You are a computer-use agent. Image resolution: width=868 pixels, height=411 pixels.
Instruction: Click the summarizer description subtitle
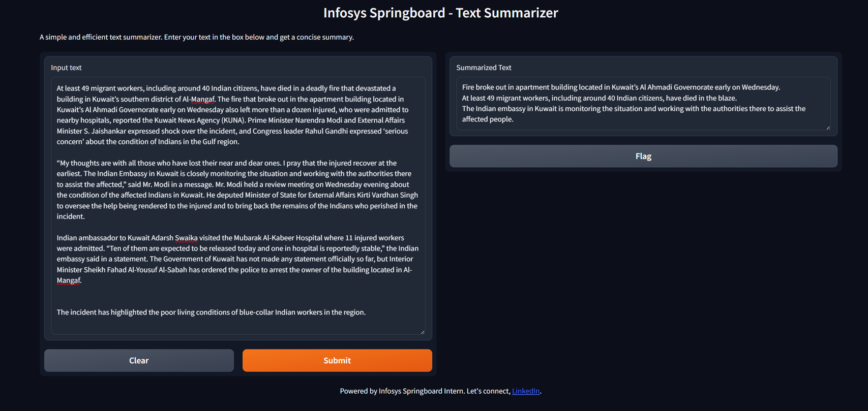[197, 37]
